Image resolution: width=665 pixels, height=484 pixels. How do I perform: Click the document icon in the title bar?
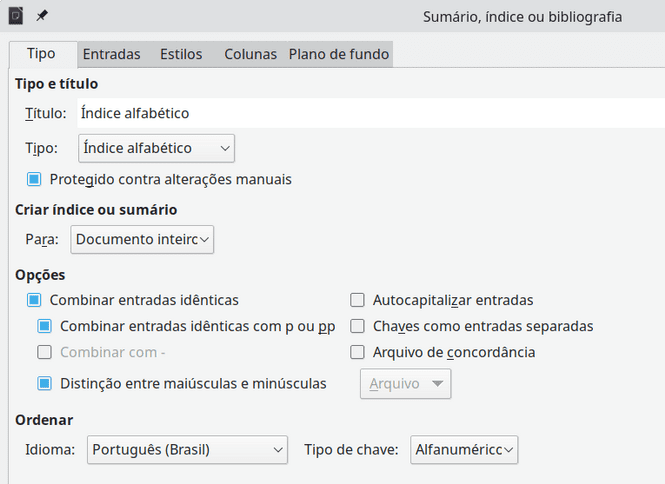point(15,16)
